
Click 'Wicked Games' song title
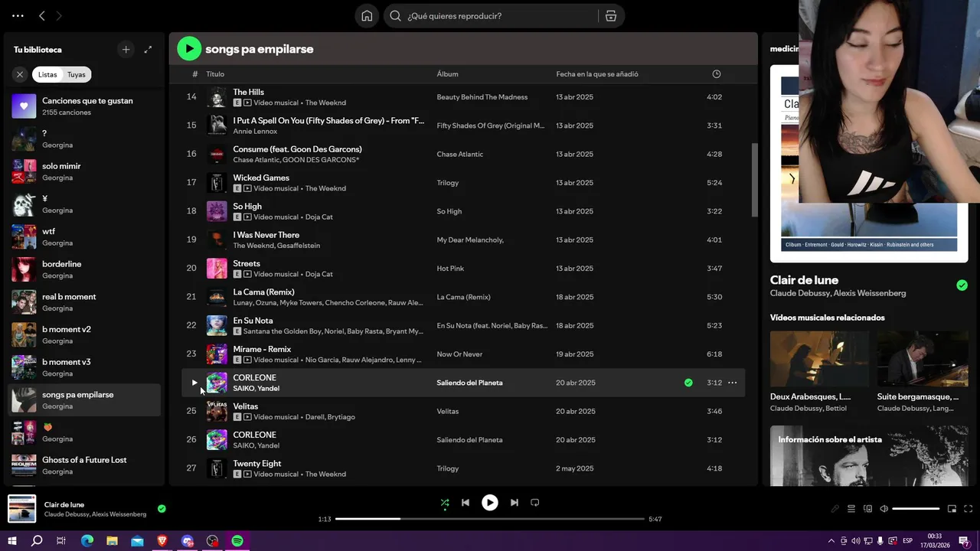pyautogui.click(x=261, y=178)
